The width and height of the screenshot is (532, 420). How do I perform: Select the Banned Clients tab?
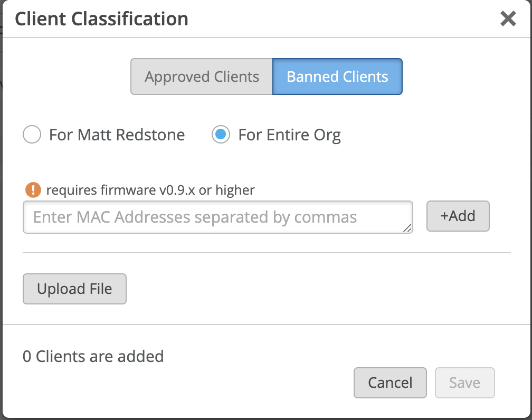(337, 77)
